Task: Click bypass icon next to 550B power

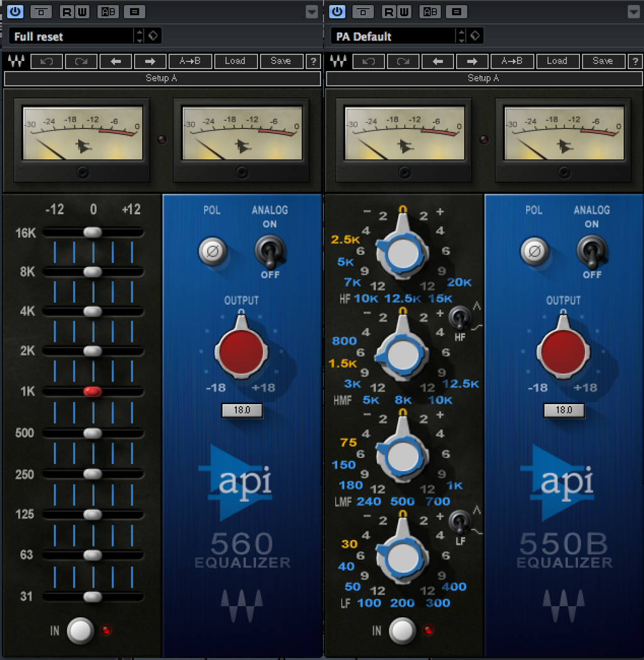Action: coord(363,12)
